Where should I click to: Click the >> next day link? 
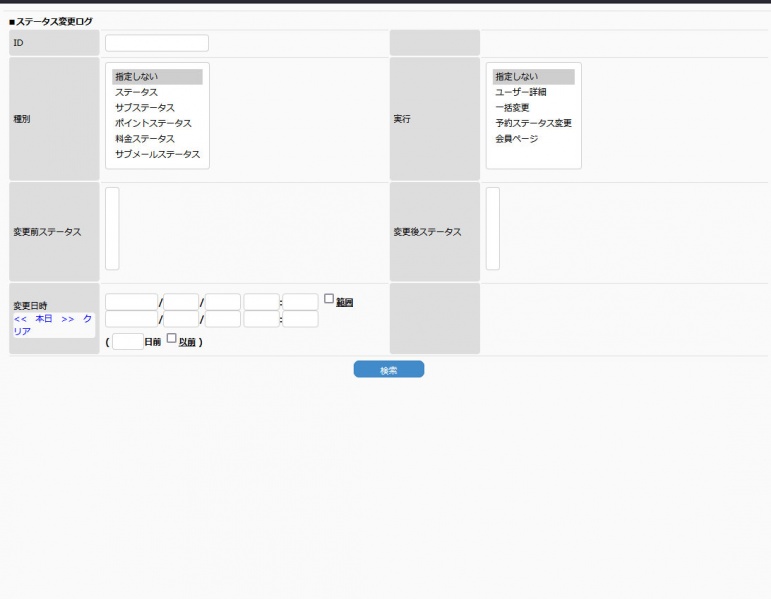click(x=68, y=319)
